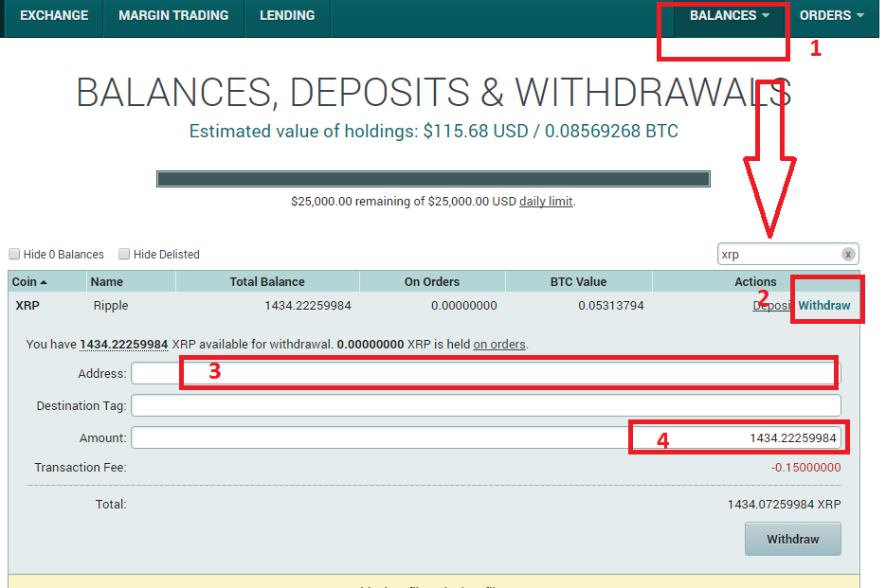Image resolution: width=886 pixels, height=588 pixels.
Task: Enable the Hide 0 Balances checkbox
Action: (x=15, y=254)
